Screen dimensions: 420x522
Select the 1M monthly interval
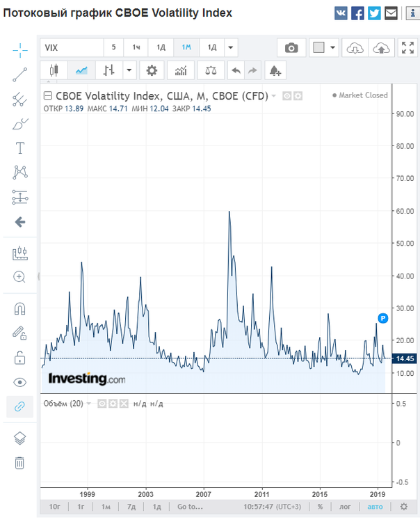(x=186, y=47)
